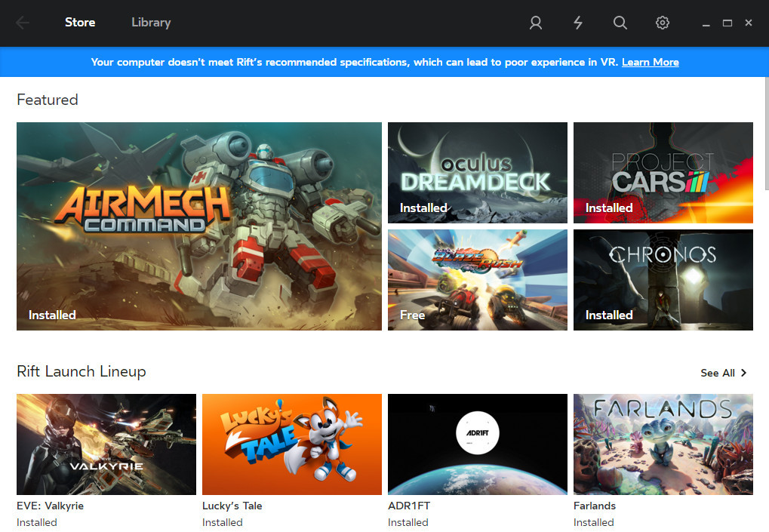Minimize the Oculus window
The width and height of the screenshot is (769, 532).
click(x=706, y=23)
